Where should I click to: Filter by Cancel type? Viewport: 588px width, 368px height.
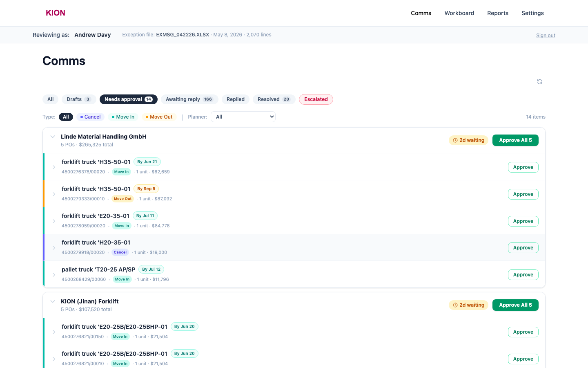91,117
